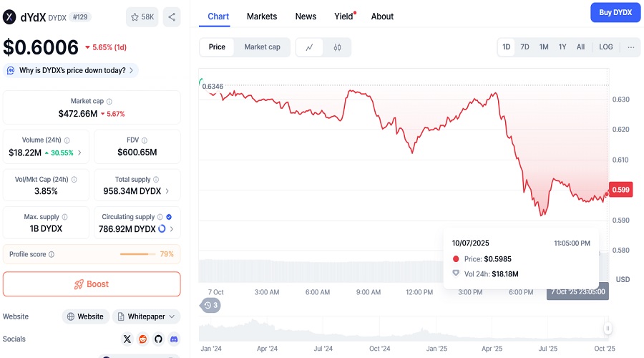Click the Boost button

tap(92, 284)
